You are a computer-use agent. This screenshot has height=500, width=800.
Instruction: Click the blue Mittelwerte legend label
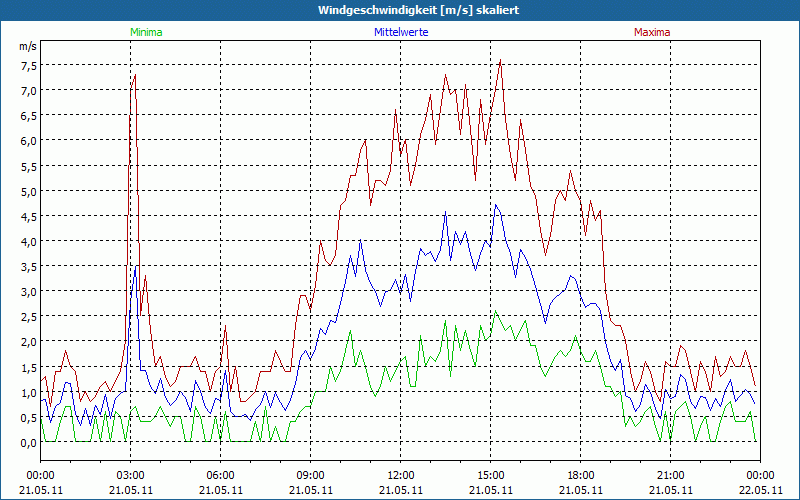[x=401, y=32]
